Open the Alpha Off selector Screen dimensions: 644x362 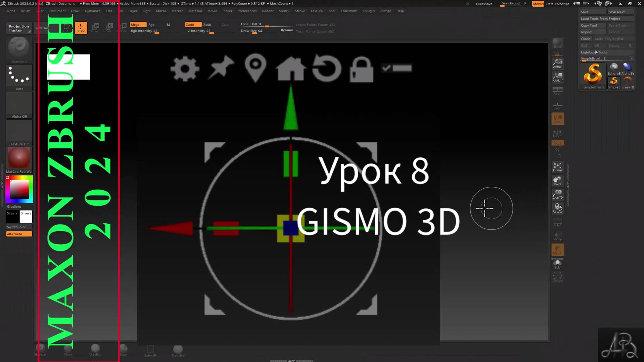(19, 105)
